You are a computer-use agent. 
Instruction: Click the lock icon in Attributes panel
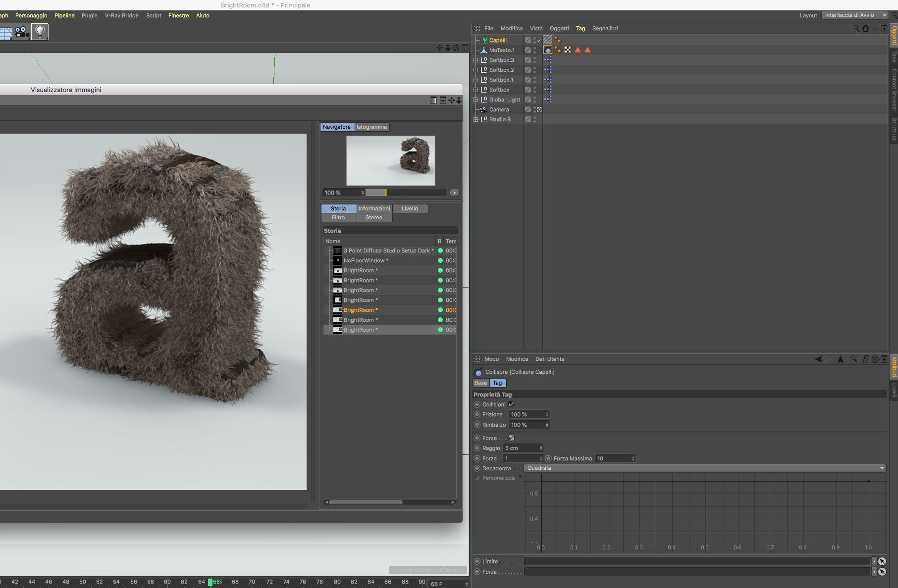[866, 359]
